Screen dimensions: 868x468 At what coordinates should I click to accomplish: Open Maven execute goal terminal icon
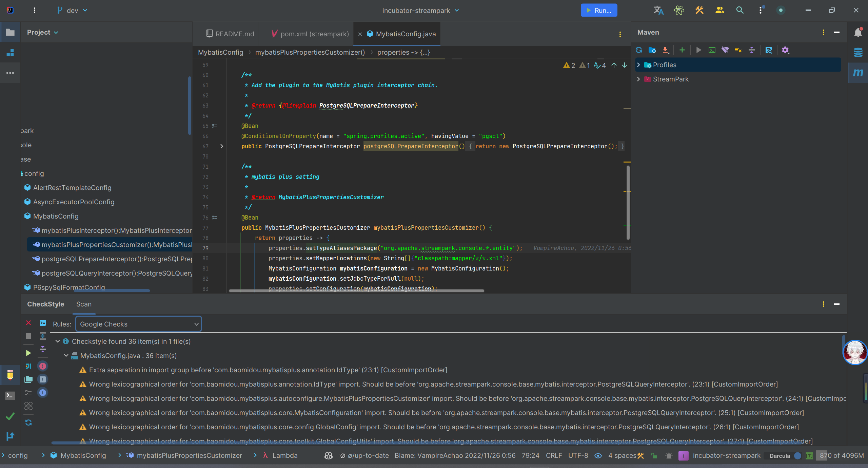[x=712, y=50]
